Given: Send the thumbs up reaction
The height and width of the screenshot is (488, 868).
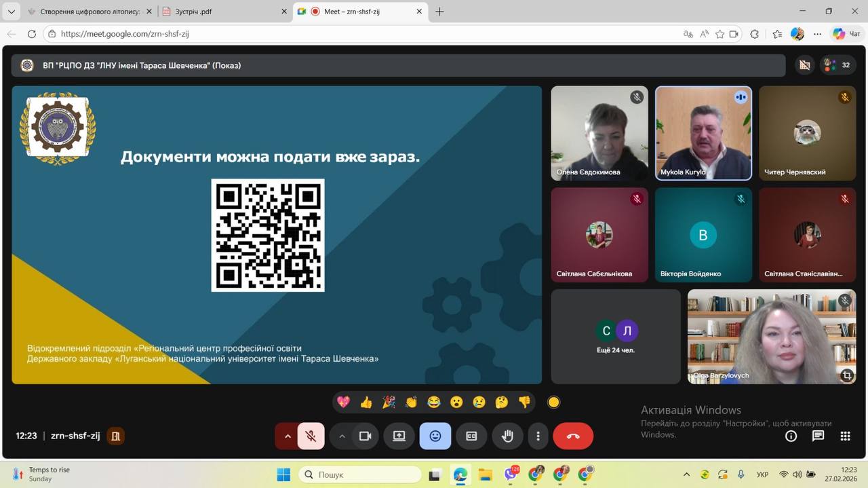Looking at the screenshot, I should coord(366,402).
